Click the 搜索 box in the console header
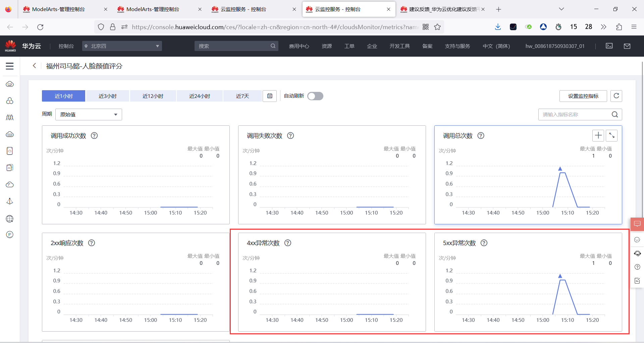Viewport: 644px width, 343px height. (236, 46)
